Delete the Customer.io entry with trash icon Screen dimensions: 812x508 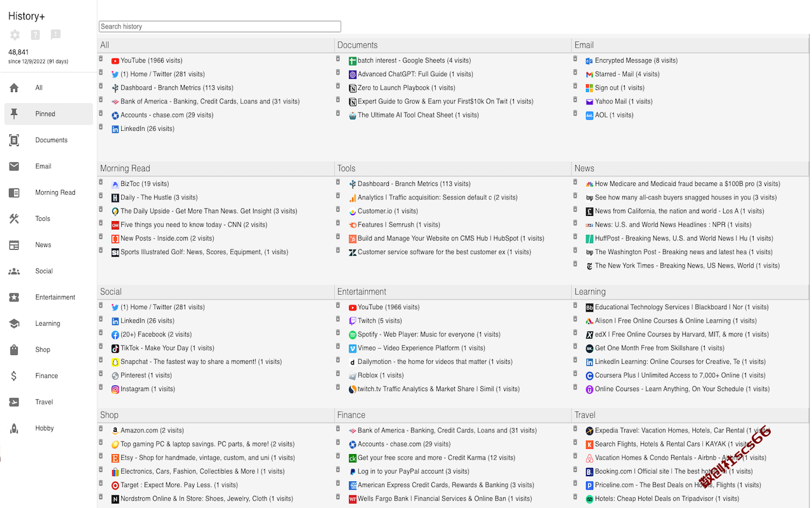338,210
